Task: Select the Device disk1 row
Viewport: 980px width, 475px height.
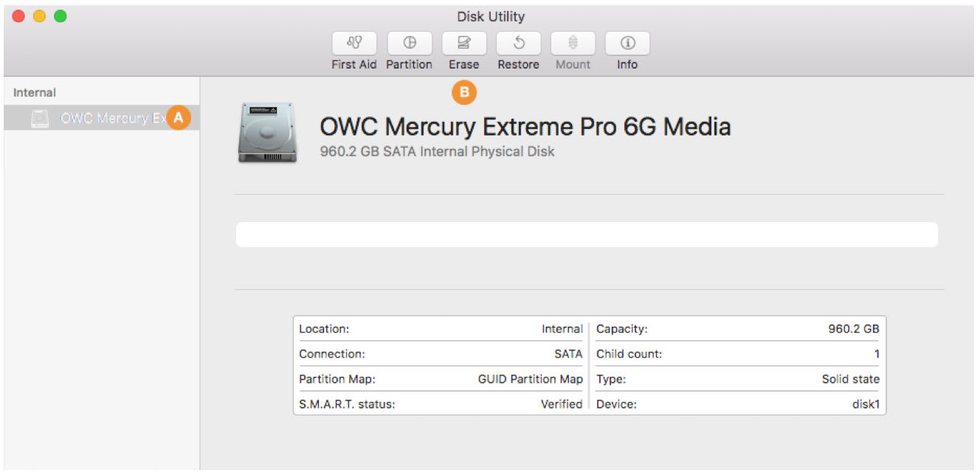Action: (737, 404)
